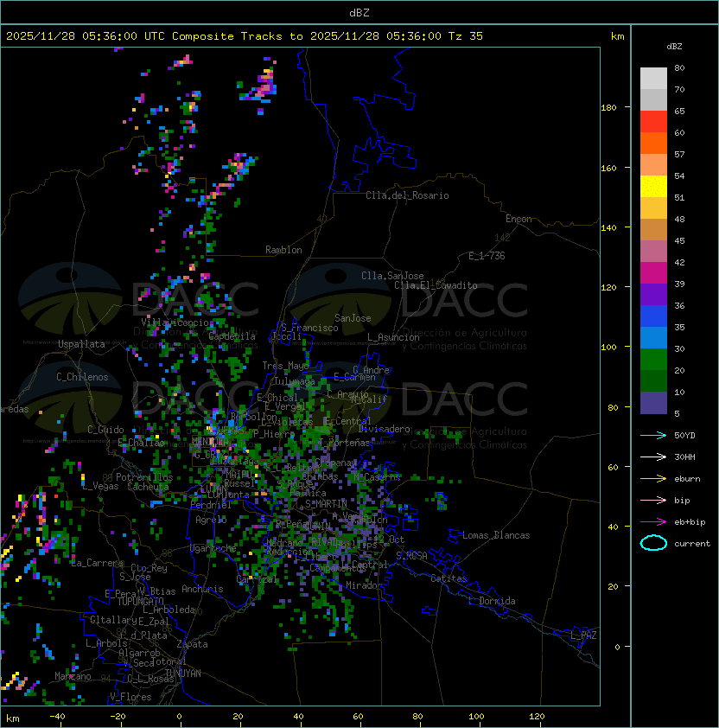Click the 'Perdriel' map label

pyautogui.click(x=211, y=505)
